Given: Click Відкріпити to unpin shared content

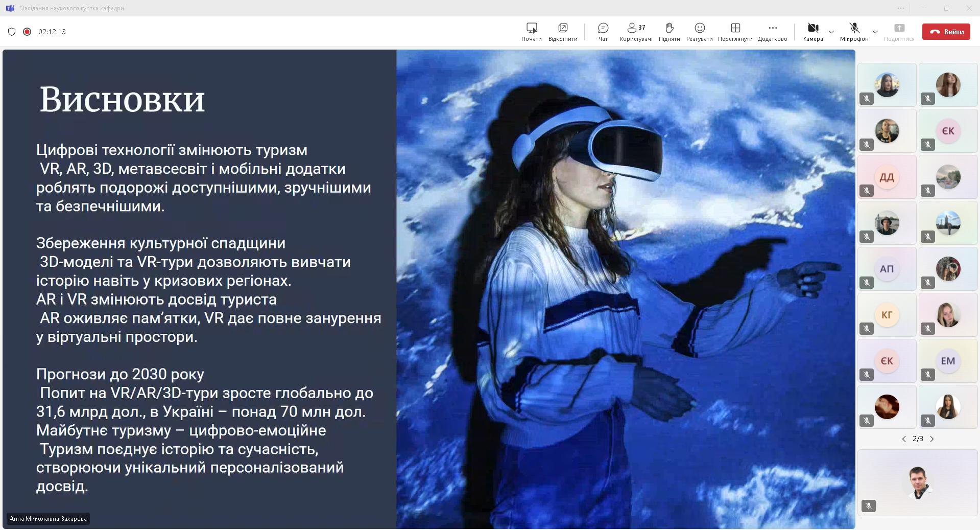Looking at the screenshot, I should click(x=563, y=32).
